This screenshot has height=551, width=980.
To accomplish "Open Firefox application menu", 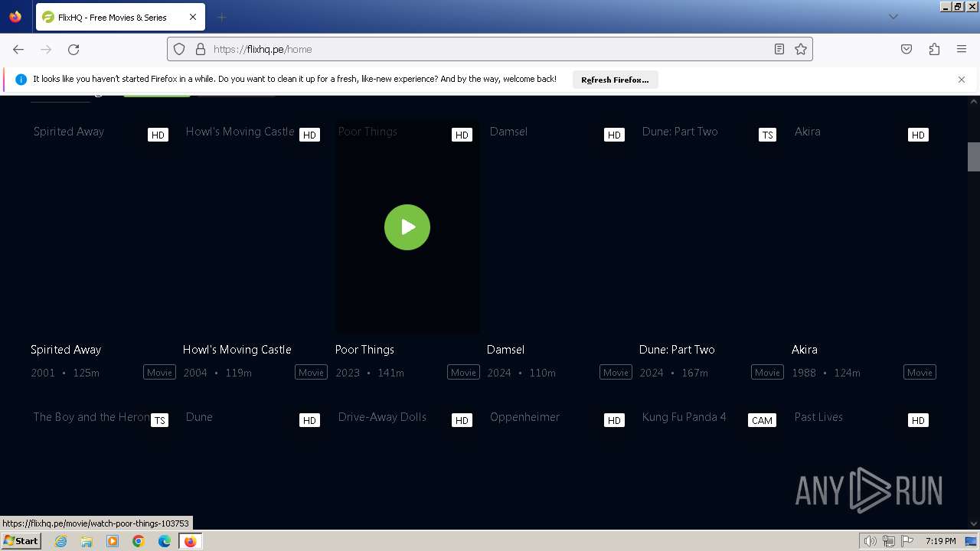I will click(962, 49).
